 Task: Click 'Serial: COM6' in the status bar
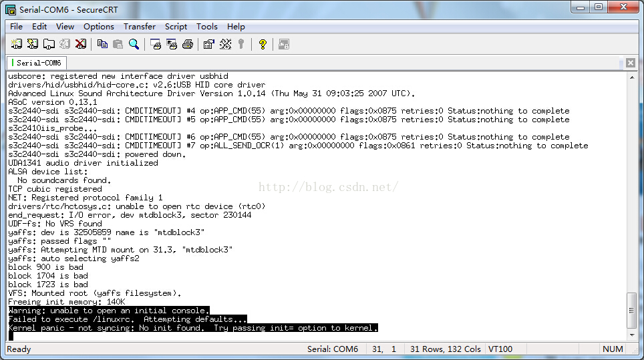[333, 349]
